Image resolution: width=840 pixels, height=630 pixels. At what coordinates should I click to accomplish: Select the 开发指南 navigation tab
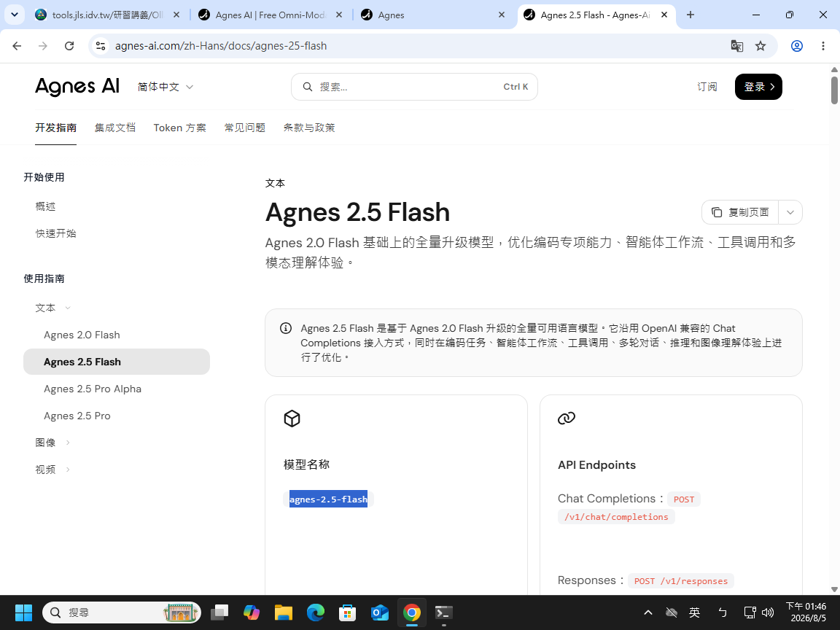click(55, 128)
